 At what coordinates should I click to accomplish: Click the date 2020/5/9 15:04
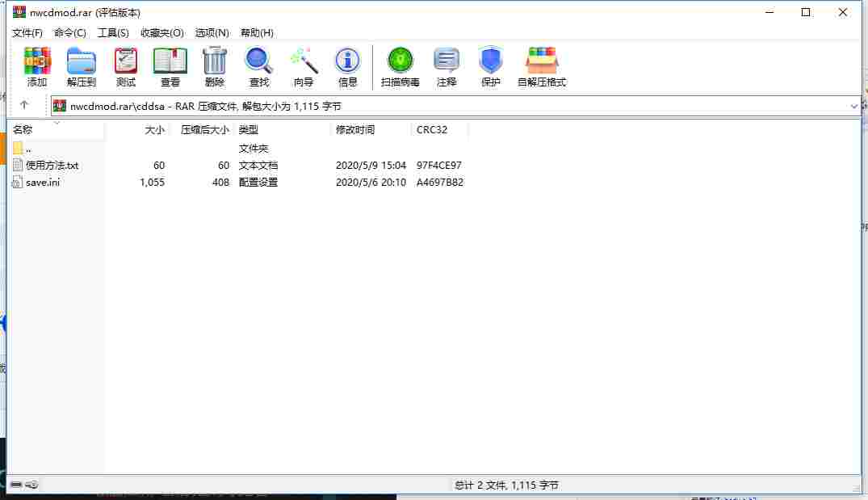tap(371, 165)
